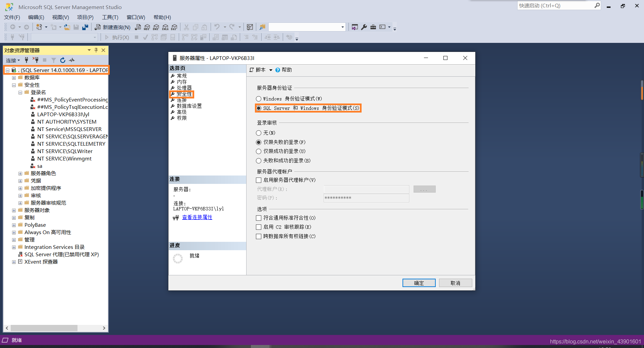Screen dimensions: 644x348
Task: Click the Filter funnel icon in Object Explorer
Action: tap(54, 60)
